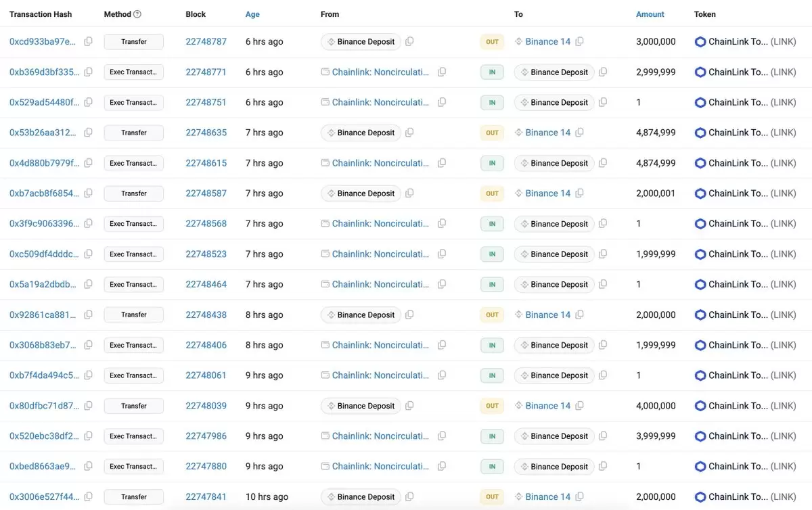This screenshot has height=510, width=812.
Task: Copy transaction hash 0x4d880b7979f
Action: coord(88,163)
